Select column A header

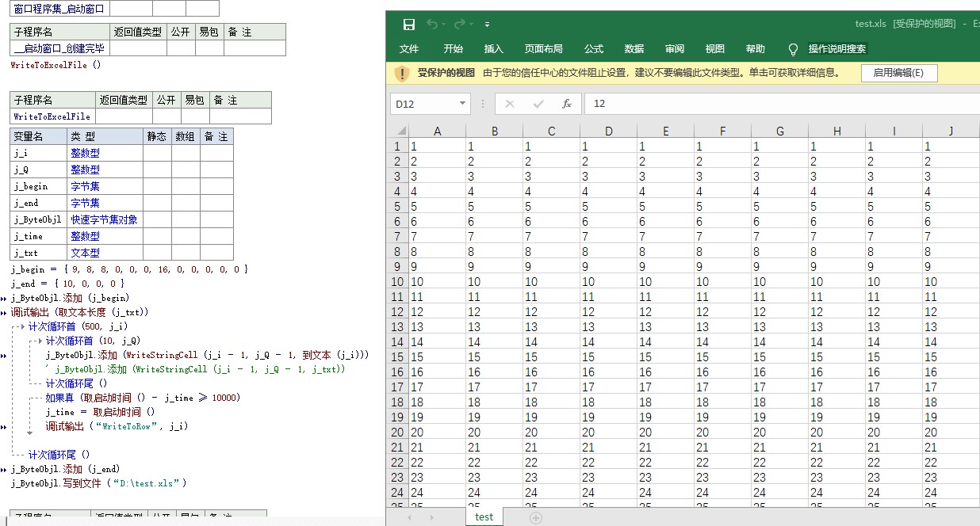[x=437, y=131]
